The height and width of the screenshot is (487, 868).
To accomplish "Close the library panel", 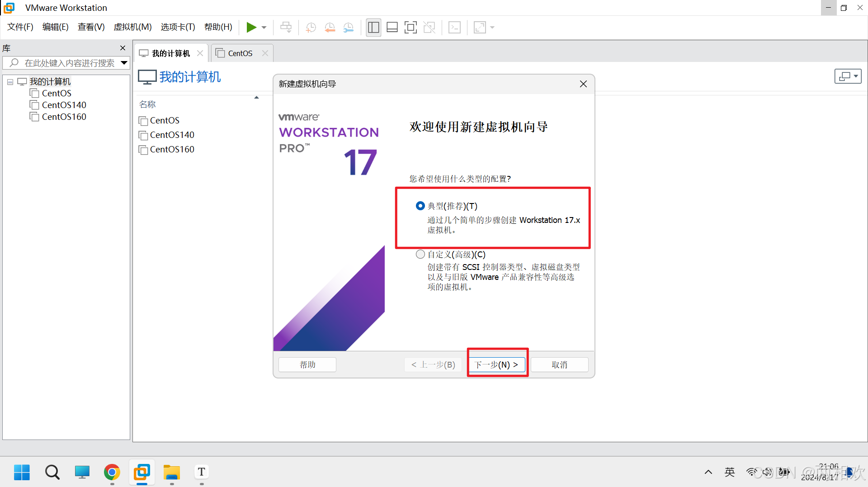I will (x=123, y=48).
